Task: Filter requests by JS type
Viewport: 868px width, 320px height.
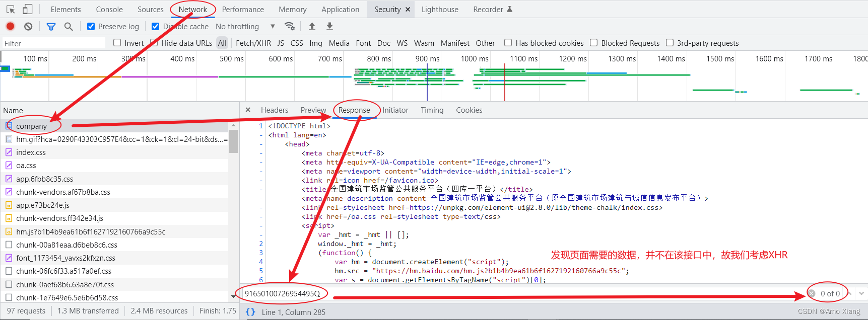Action: pyautogui.click(x=281, y=43)
